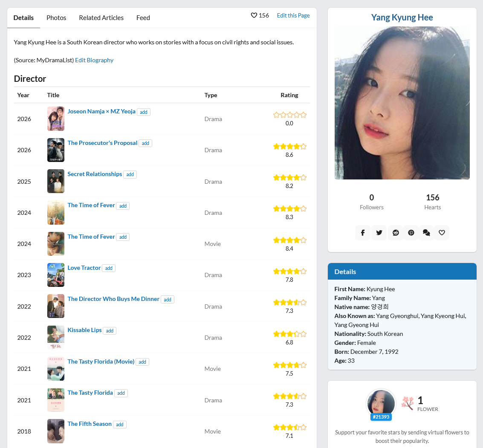Share profile on Facebook icon
This screenshot has height=448, width=483.
363,233
